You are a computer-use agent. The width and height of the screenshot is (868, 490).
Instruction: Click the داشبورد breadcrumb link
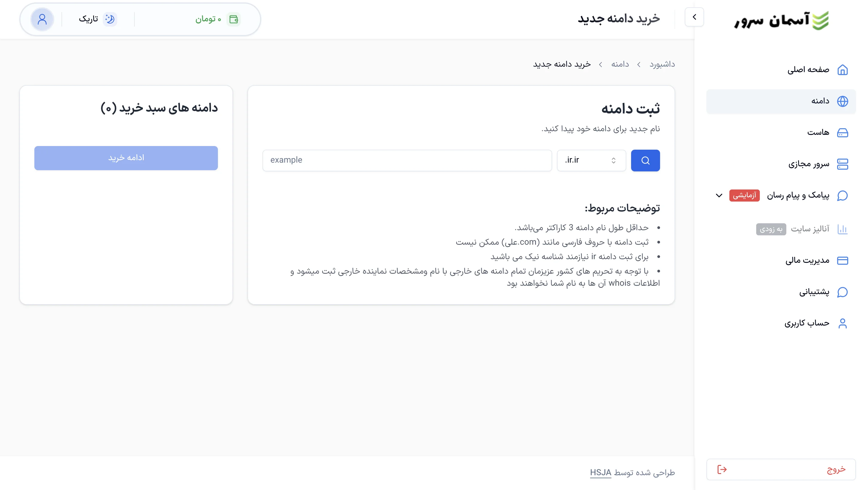point(662,64)
